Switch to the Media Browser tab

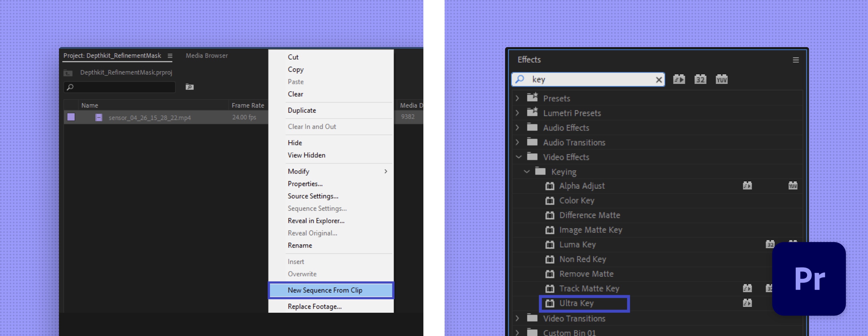(207, 56)
